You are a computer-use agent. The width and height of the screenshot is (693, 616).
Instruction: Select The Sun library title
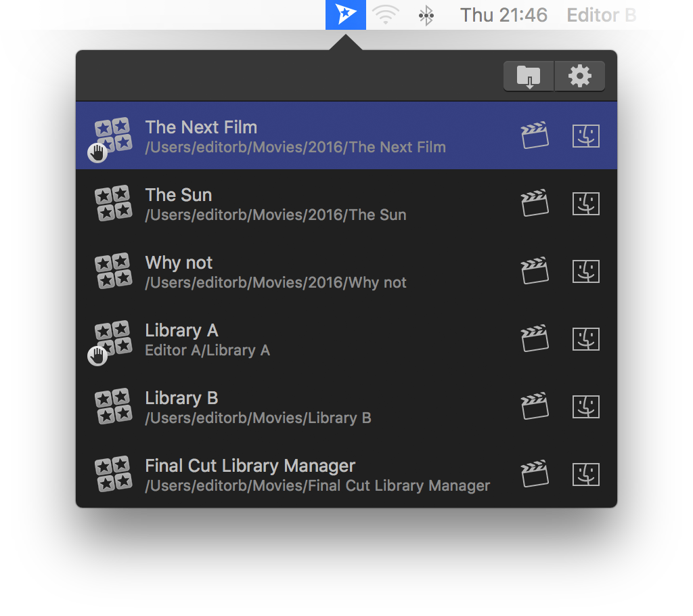[179, 195]
